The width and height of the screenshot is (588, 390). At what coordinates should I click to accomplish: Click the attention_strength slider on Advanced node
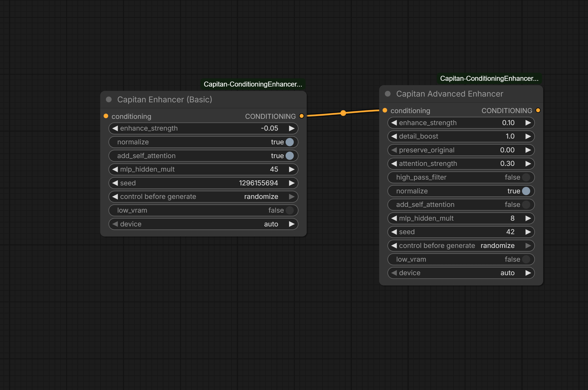(x=461, y=164)
